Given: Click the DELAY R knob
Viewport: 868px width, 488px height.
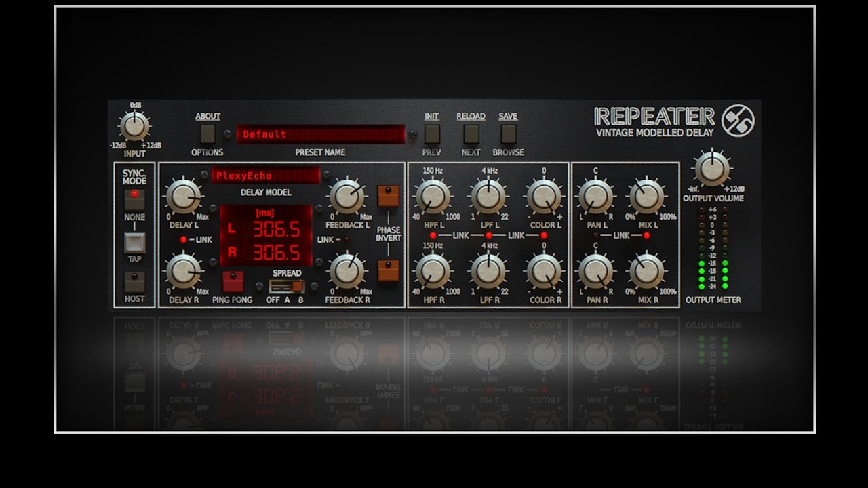Looking at the screenshot, I should click(184, 271).
